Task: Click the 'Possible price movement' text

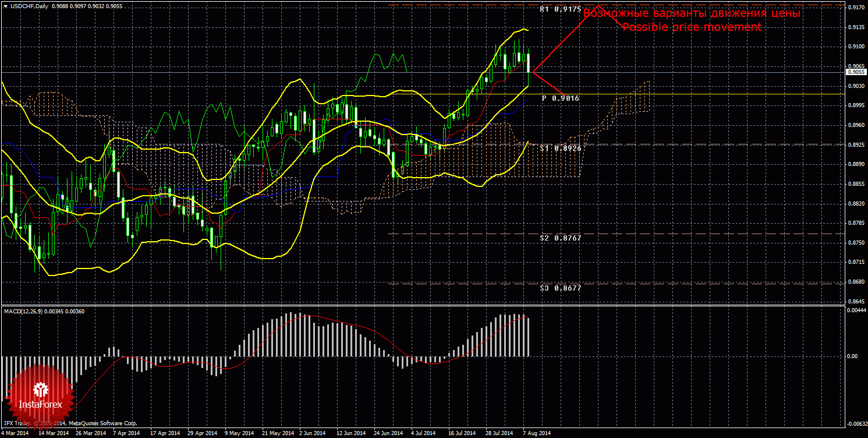Action: pyautogui.click(x=692, y=27)
